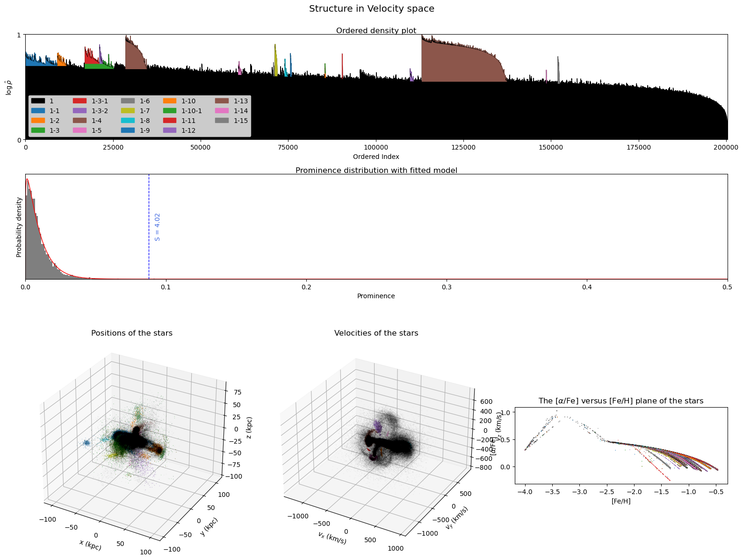Select the legend label 1-10-1
This screenshot has width=743, height=560.
coord(192,111)
